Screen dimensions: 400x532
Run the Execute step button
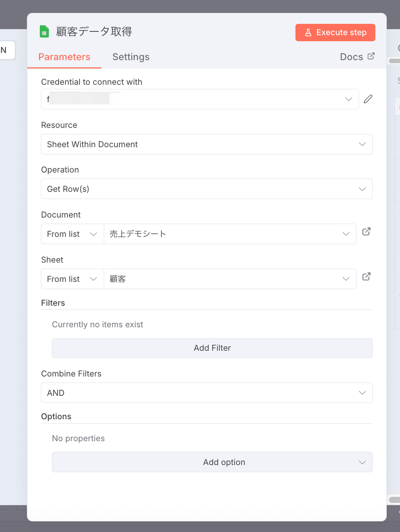(x=335, y=33)
